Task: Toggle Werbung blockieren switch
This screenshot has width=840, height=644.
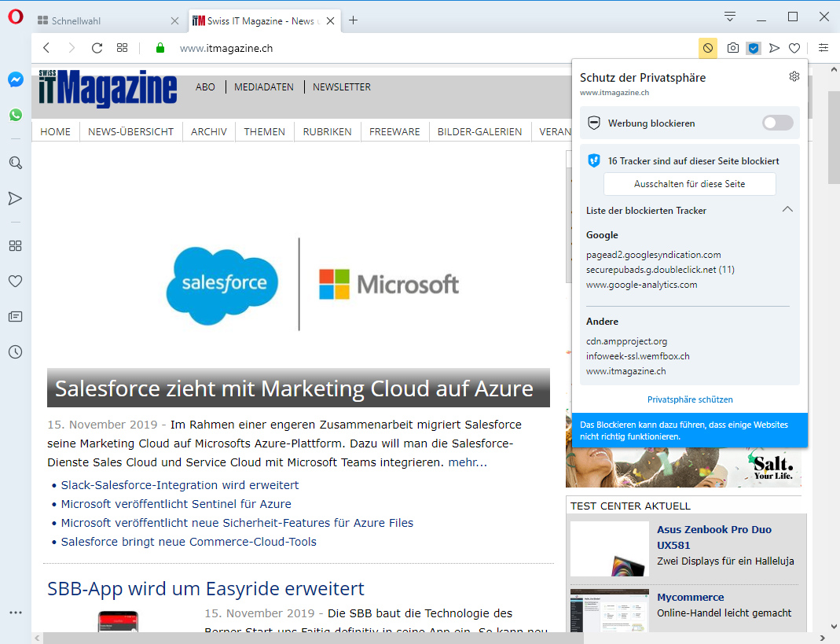Action: tap(777, 123)
